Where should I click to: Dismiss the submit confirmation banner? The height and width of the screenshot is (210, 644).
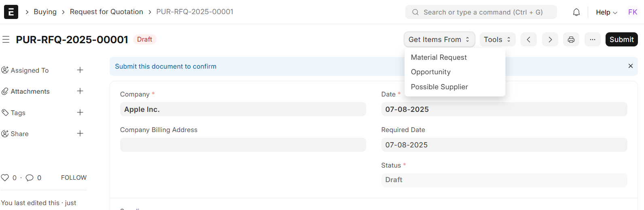click(630, 66)
